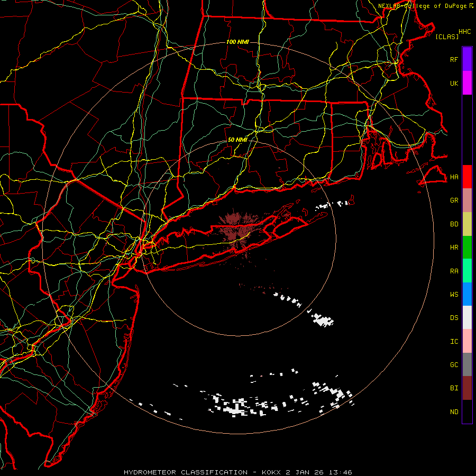This screenshot has height=476, width=476.
Task: Click the ND legend label
Action: [x=454, y=412]
